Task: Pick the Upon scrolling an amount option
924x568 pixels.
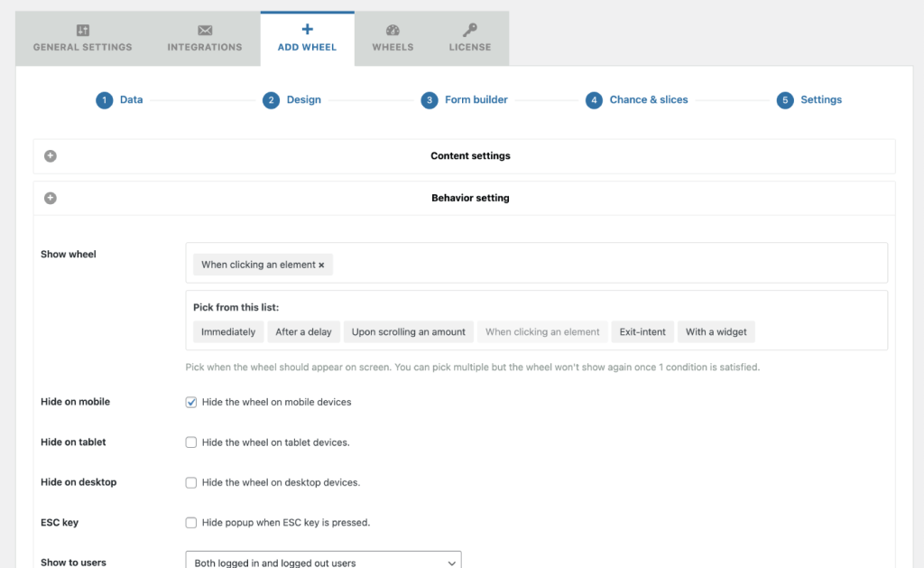Action: pyautogui.click(x=408, y=331)
